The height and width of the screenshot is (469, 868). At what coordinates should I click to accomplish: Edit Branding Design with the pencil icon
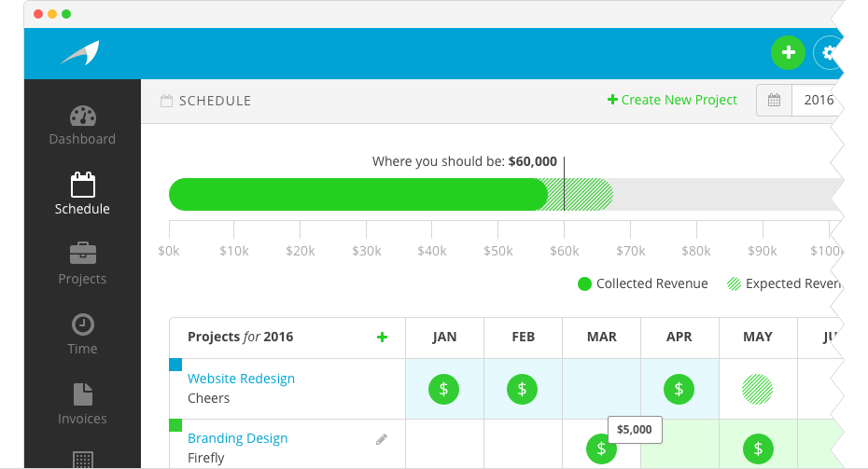click(x=382, y=440)
